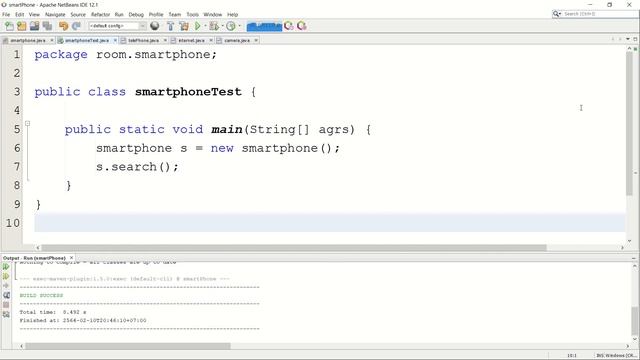Open the Edit menu
The width and height of the screenshot is (640, 360).
[x=20, y=14]
